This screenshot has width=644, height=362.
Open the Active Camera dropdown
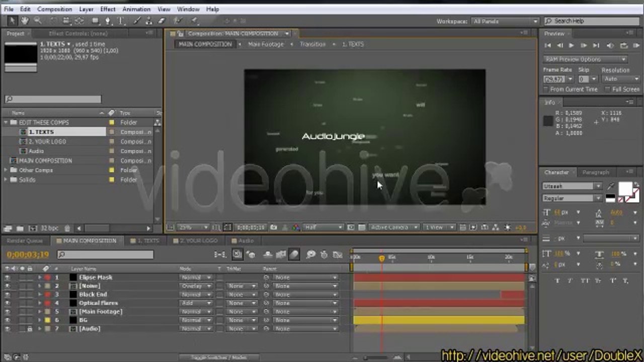(393, 227)
